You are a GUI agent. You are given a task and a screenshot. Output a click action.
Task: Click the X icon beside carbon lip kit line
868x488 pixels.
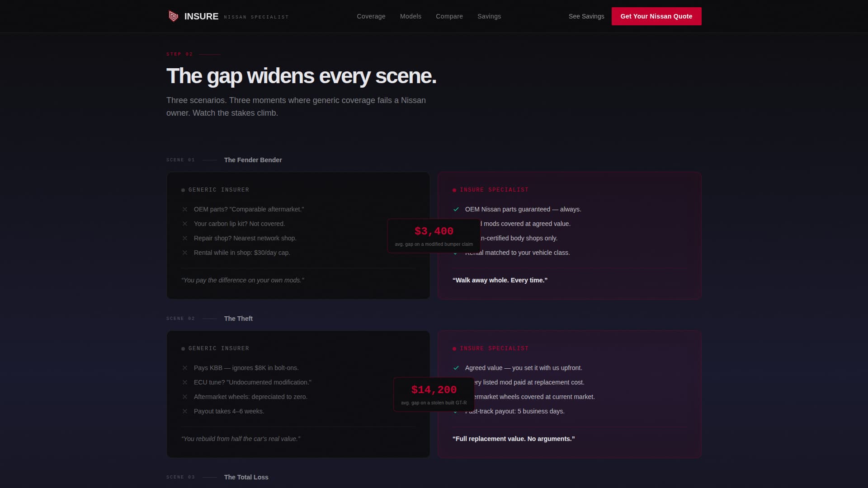point(185,224)
